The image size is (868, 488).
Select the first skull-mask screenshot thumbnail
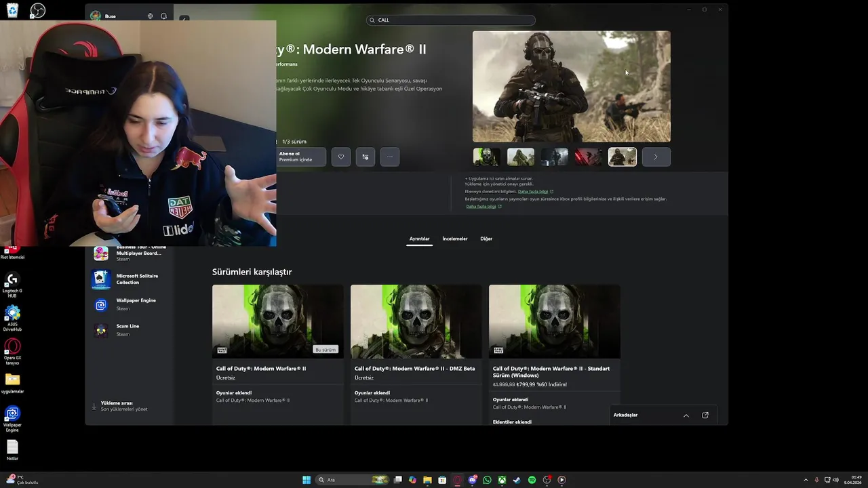pos(487,157)
